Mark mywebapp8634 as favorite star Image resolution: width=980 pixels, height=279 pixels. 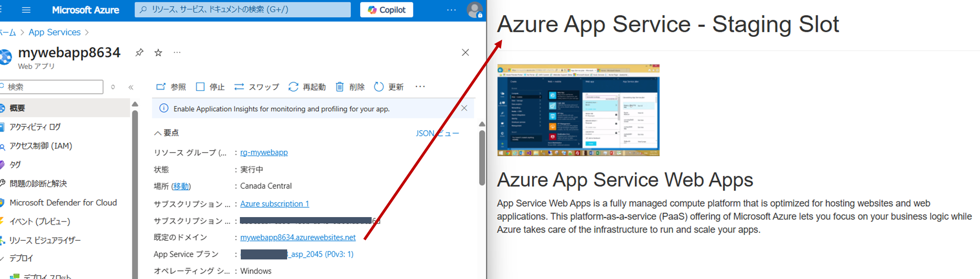158,52
